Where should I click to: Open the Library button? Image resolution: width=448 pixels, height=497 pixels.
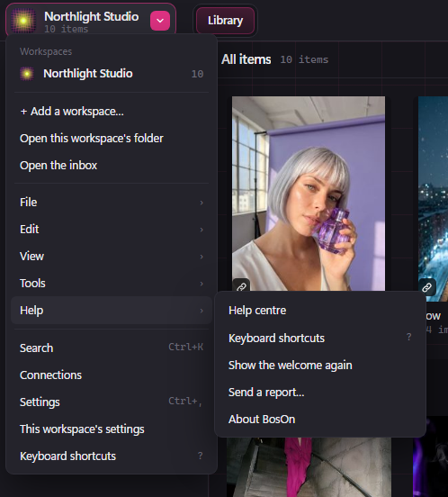tap(225, 21)
